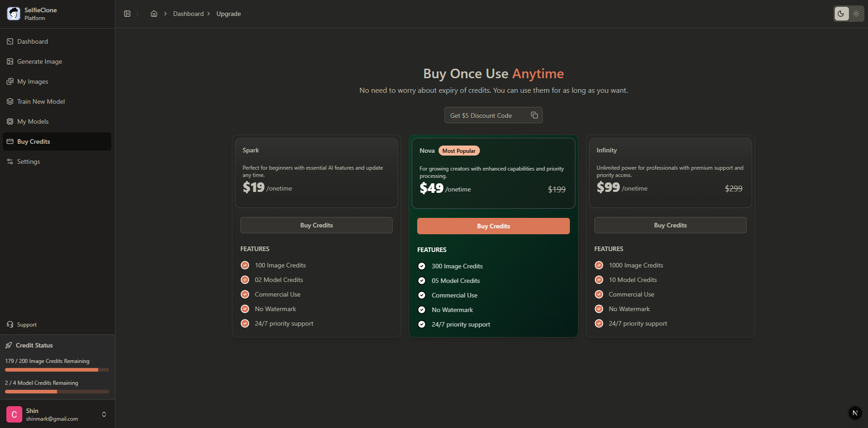Click the pink C user avatar
The width and height of the screenshot is (868, 428).
[x=14, y=414]
